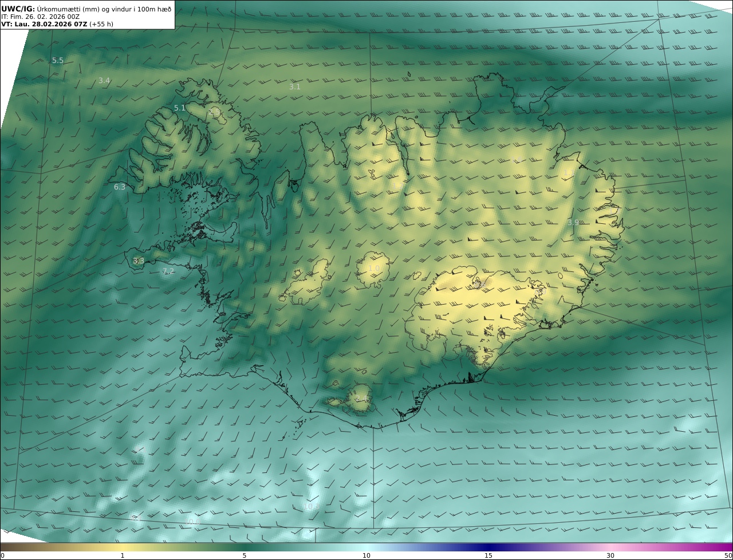Click the 1.0 label inside the glacier outline
733x560 pixels.
(373, 268)
